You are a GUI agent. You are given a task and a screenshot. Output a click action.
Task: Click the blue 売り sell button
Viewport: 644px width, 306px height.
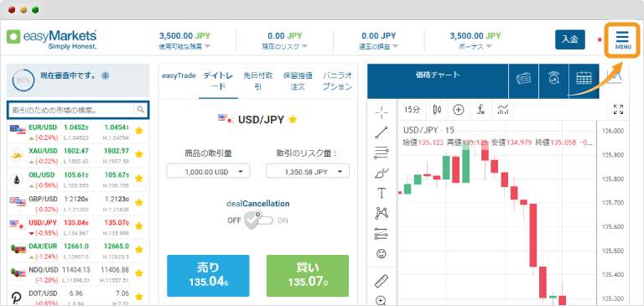pyautogui.click(x=208, y=276)
